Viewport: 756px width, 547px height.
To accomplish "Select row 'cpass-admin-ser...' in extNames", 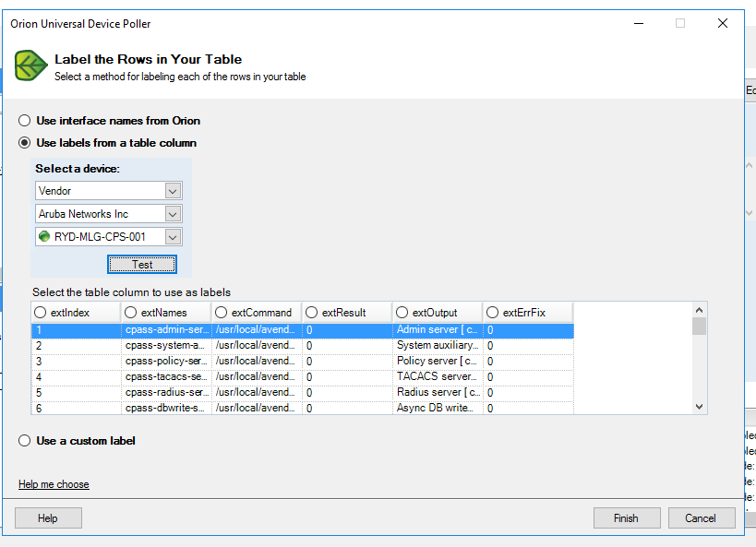I will [x=166, y=330].
